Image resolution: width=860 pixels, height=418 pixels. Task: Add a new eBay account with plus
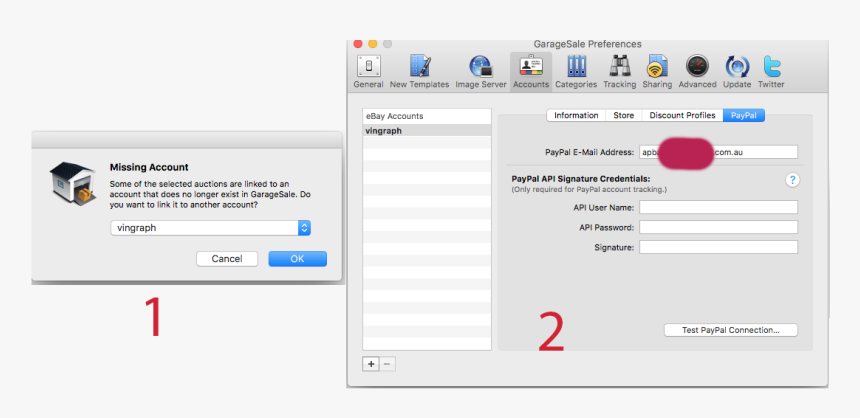(371, 364)
